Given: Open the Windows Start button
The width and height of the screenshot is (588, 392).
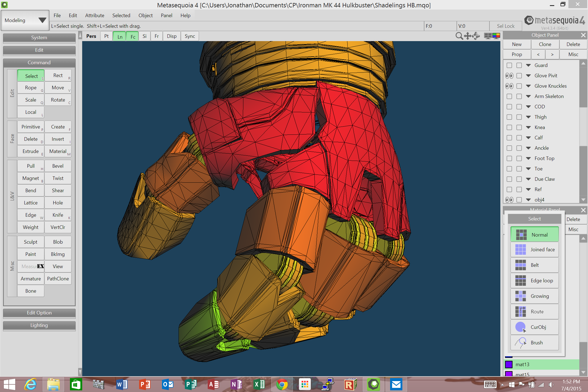Looking at the screenshot, I should [x=9, y=384].
